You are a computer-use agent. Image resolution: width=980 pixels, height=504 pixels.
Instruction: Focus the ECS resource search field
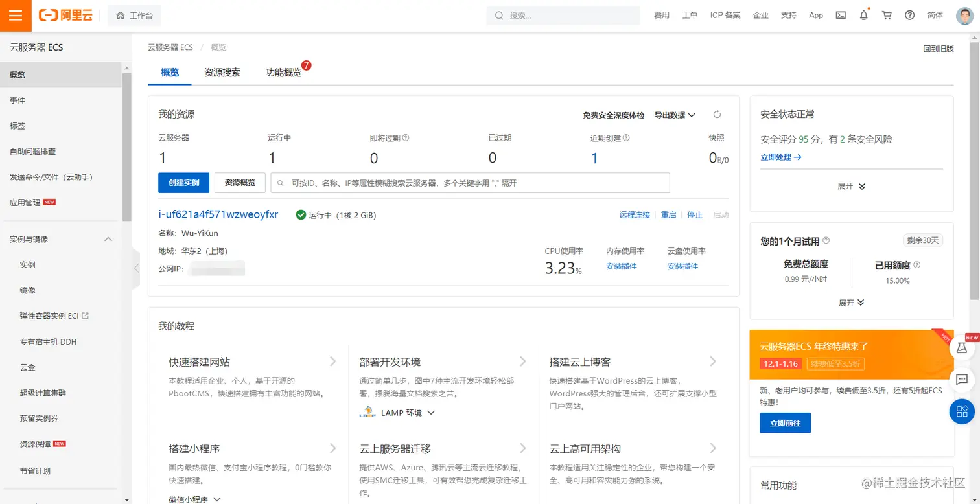coord(470,183)
